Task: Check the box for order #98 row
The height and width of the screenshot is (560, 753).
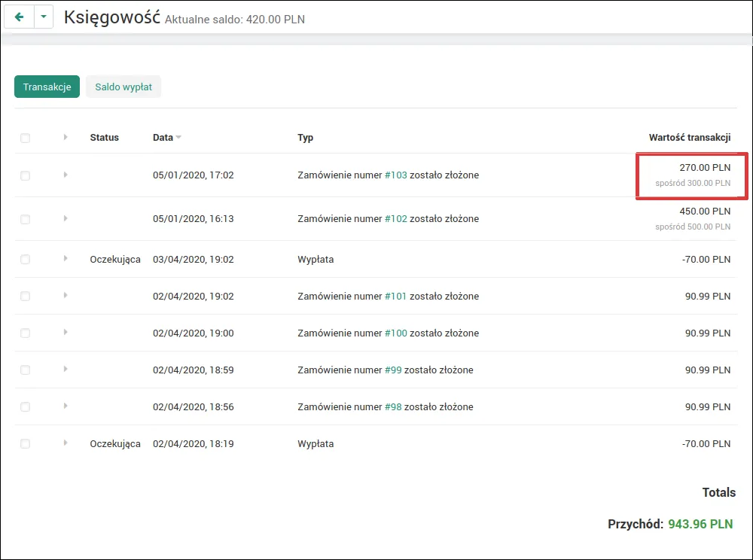Action: (x=25, y=407)
